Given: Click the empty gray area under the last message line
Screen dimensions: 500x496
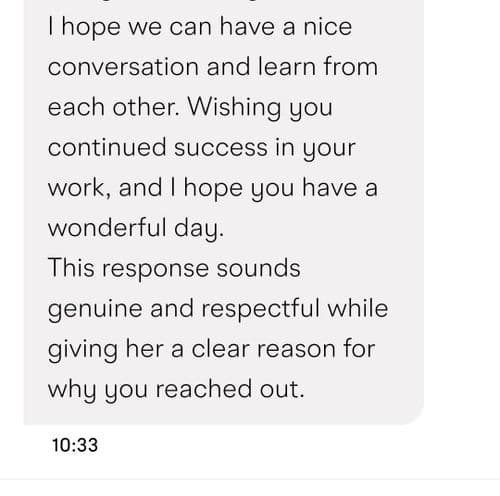Looking at the screenshot, I should click(x=223, y=413).
